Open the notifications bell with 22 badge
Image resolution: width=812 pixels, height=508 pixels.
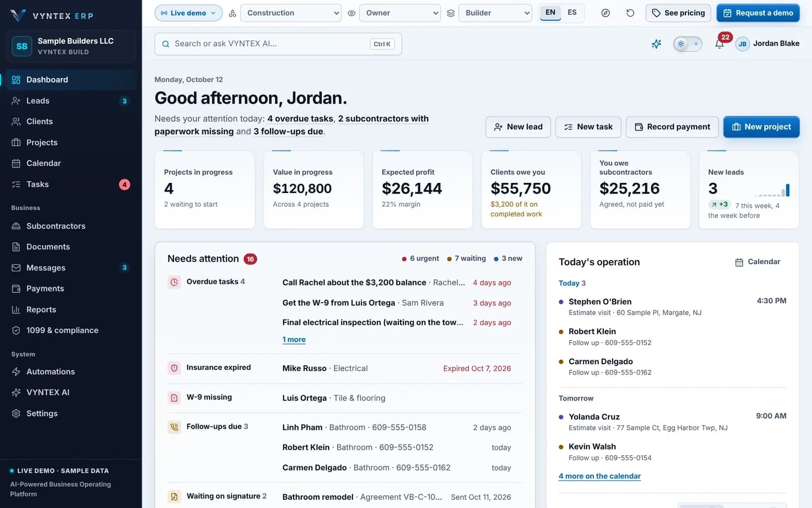[719, 44]
